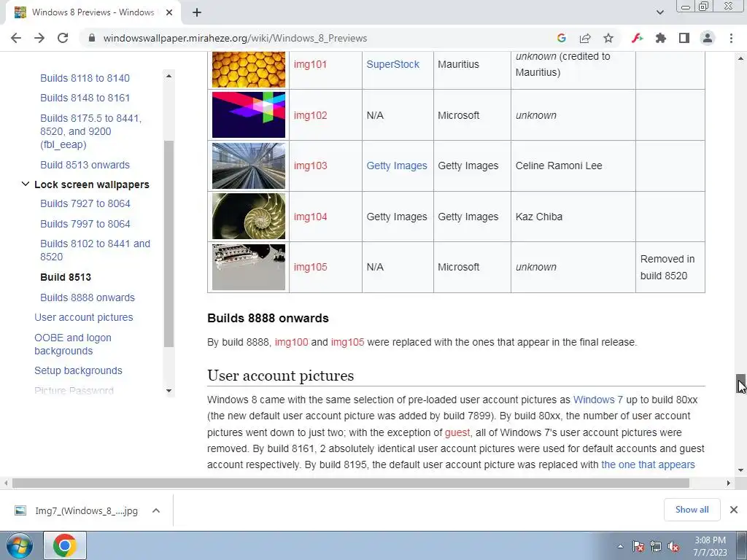Image resolution: width=747 pixels, height=560 pixels.
Task: Open the Chrome profile avatar
Action: tap(708, 38)
